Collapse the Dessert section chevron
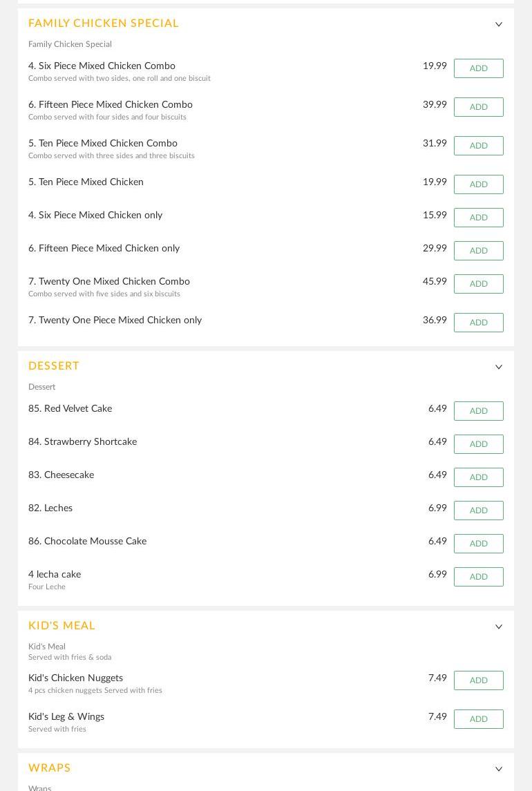This screenshot has height=791, width=532. 499,367
